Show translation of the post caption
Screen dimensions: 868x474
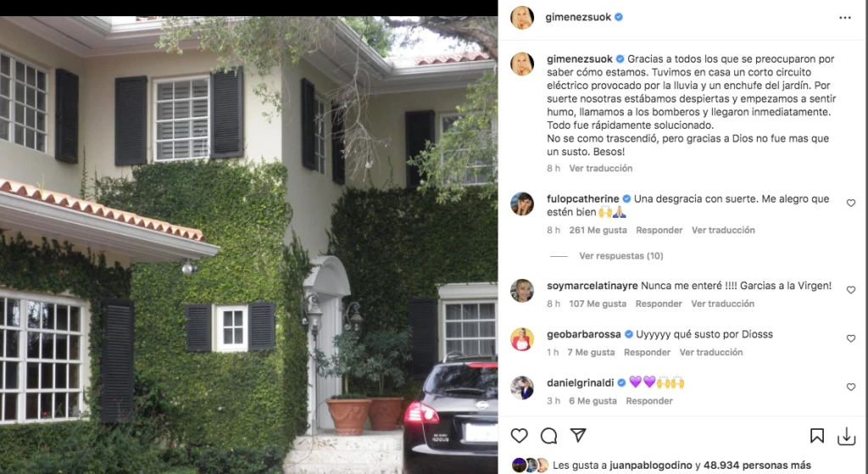coord(601,169)
